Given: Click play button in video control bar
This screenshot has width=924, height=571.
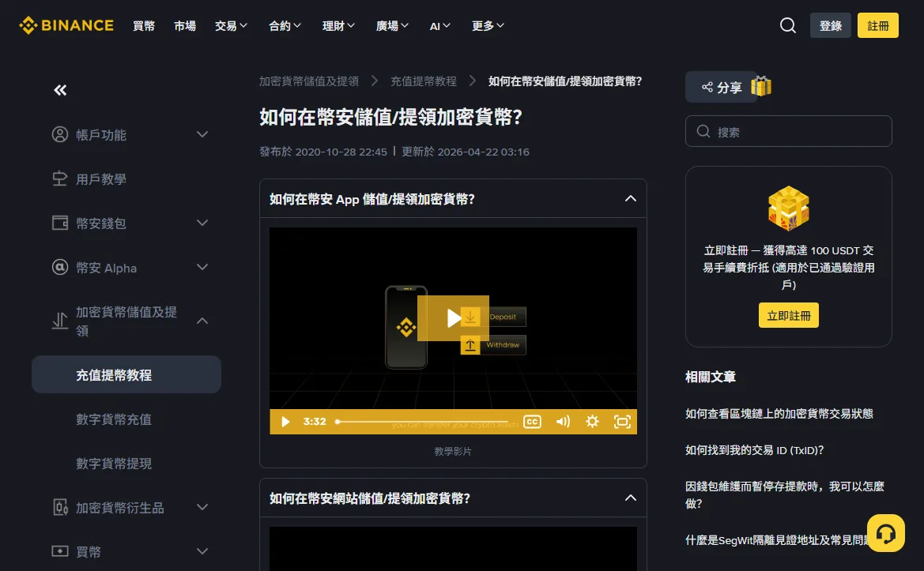Looking at the screenshot, I should pos(286,422).
